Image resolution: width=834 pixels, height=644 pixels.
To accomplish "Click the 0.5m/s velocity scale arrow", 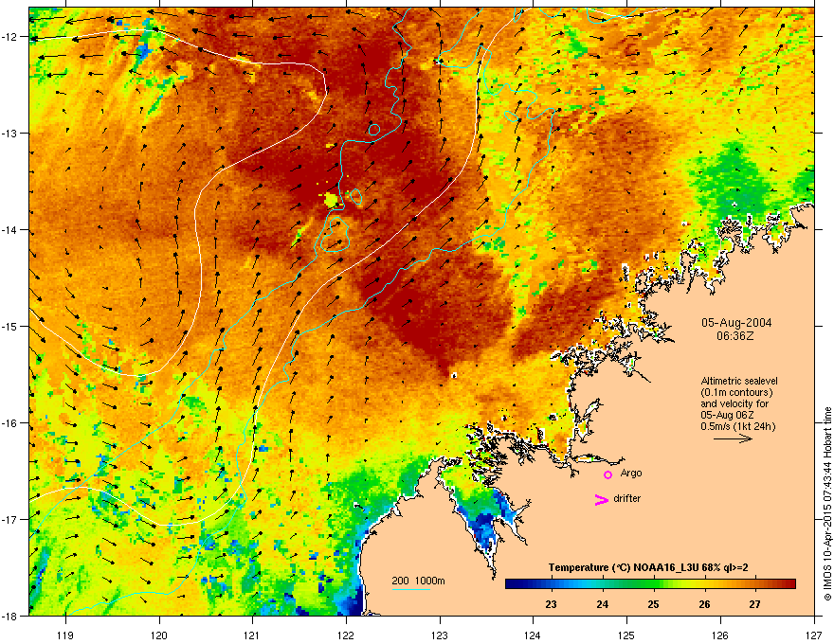I will [x=733, y=438].
